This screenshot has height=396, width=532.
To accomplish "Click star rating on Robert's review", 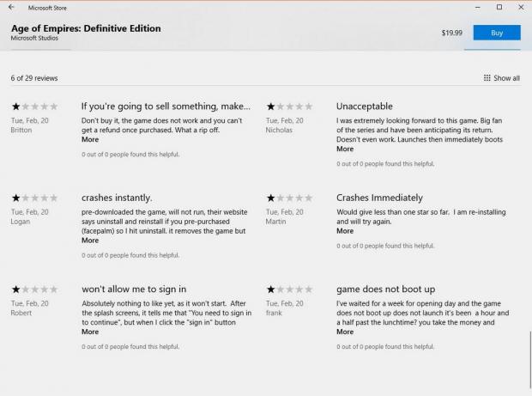I will (34, 289).
